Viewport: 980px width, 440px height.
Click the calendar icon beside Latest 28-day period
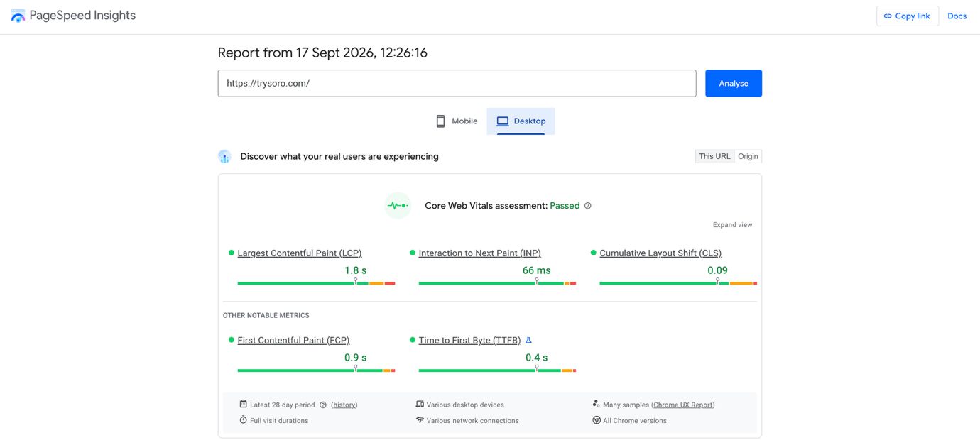pyautogui.click(x=244, y=405)
